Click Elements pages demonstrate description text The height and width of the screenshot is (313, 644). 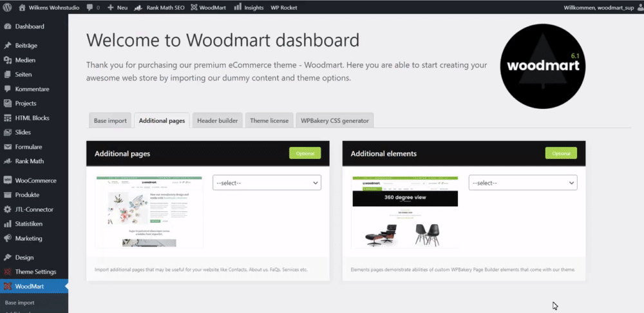[x=463, y=270]
